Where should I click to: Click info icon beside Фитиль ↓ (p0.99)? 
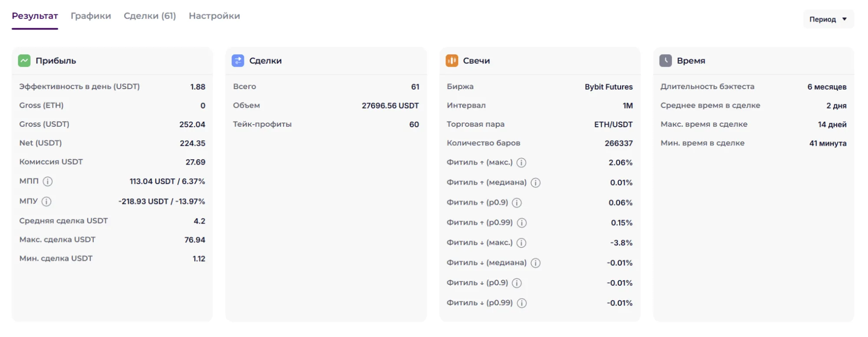(522, 303)
